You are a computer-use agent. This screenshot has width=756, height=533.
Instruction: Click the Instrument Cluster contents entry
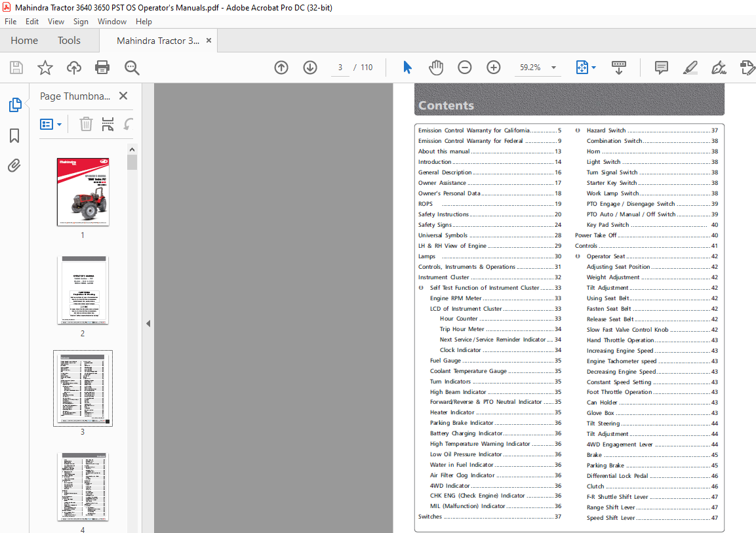pos(489,277)
